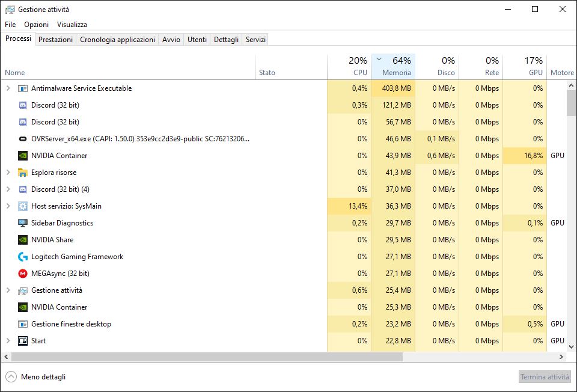Sort by GPU column header
577x392 pixels.
pyautogui.click(x=525, y=67)
